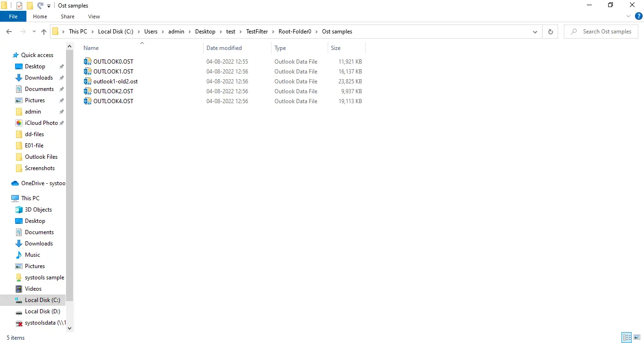Screen dimensions: 644x343
Task: Click the 9,937 KB size cell
Action: coord(352,91)
